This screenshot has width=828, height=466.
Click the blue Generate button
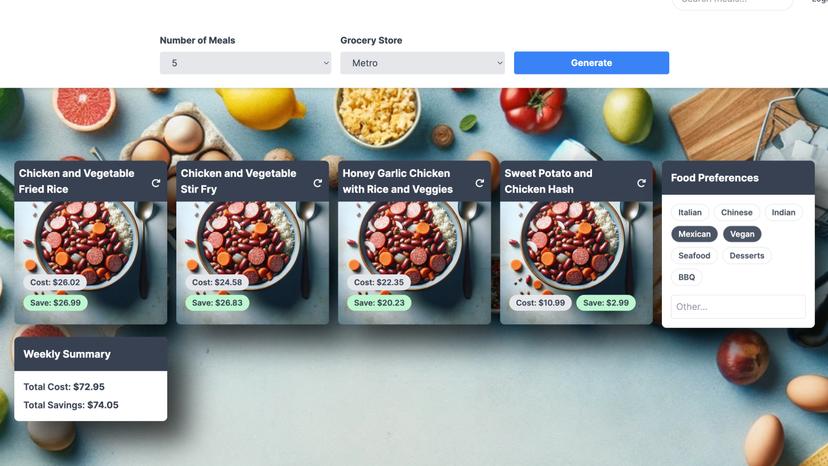click(x=591, y=63)
